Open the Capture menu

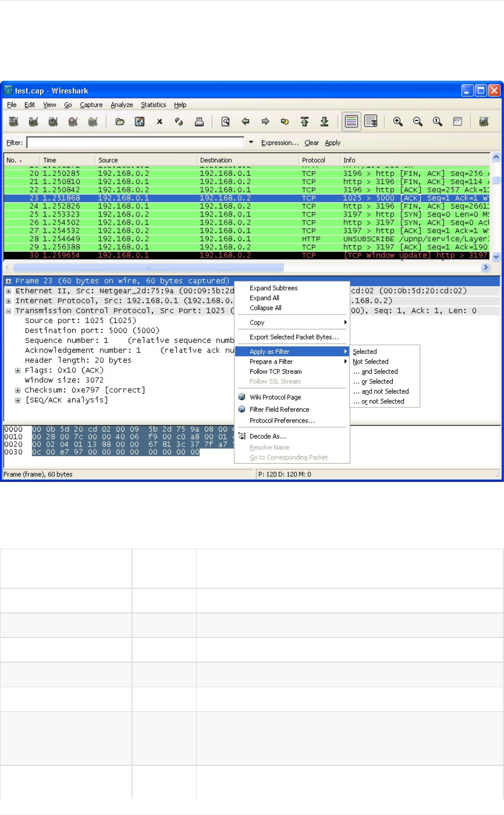click(x=91, y=105)
